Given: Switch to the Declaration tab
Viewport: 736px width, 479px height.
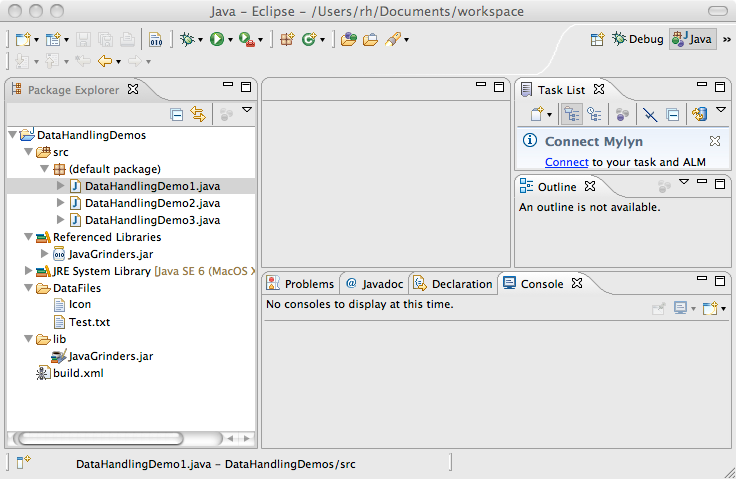Looking at the screenshot, I should (453, 284).
